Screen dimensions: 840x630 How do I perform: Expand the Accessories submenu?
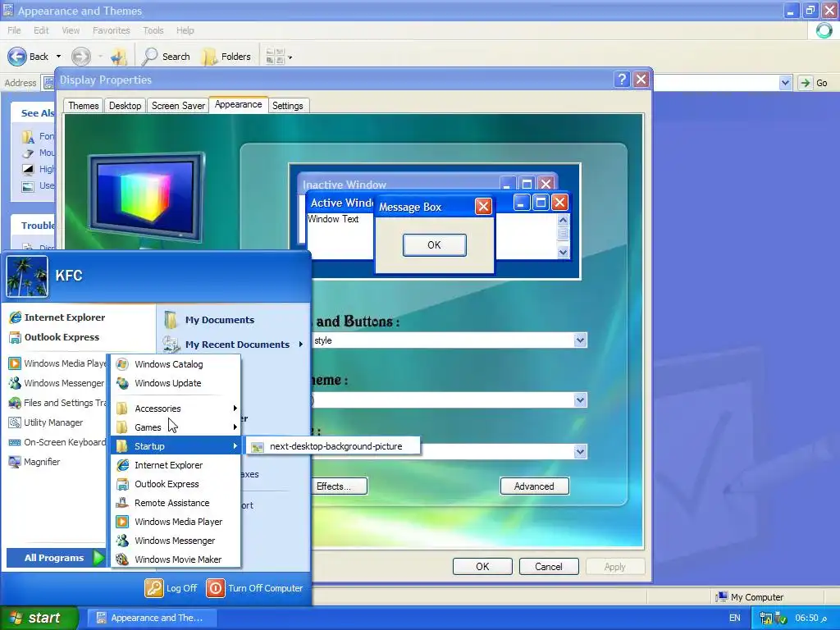click(x=176, y=409)
